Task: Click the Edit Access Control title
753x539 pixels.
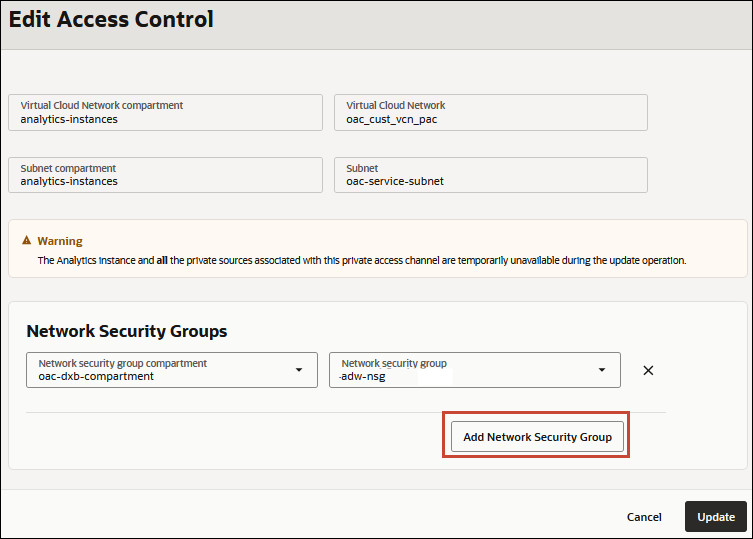Action: point(111,19)
